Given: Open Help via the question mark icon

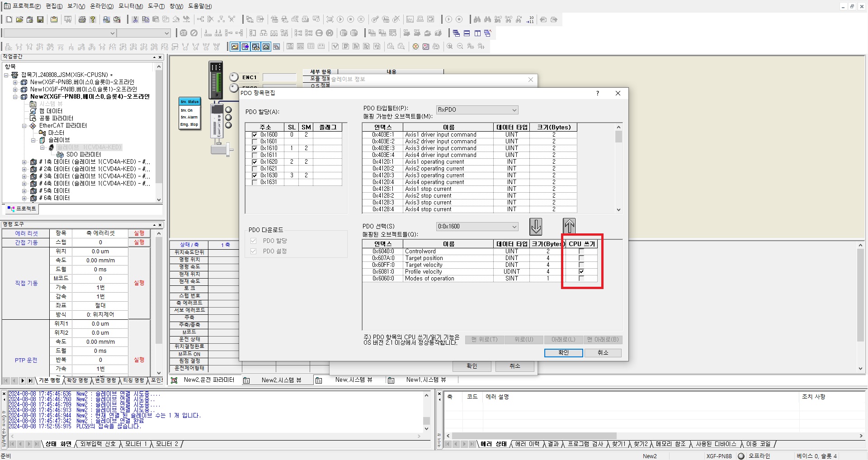Looking at the screenshot, I should [x=93, y=19].
